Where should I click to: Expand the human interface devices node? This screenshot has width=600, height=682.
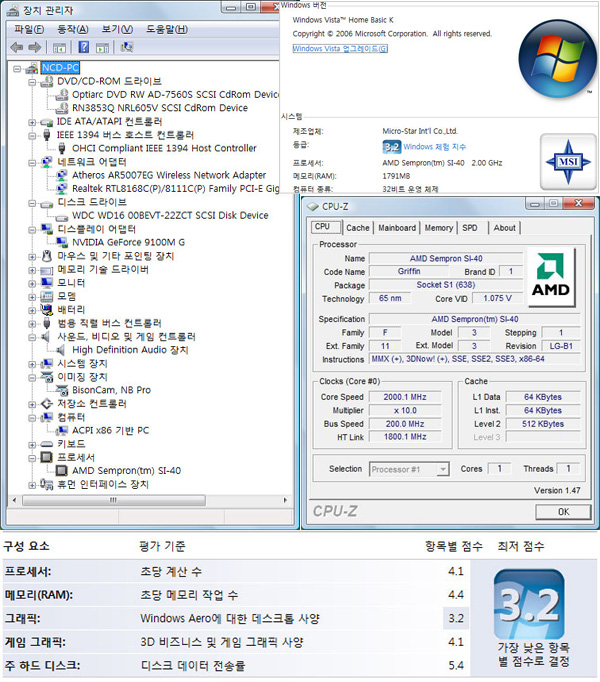pyautogui.click(x=32, y=485)
